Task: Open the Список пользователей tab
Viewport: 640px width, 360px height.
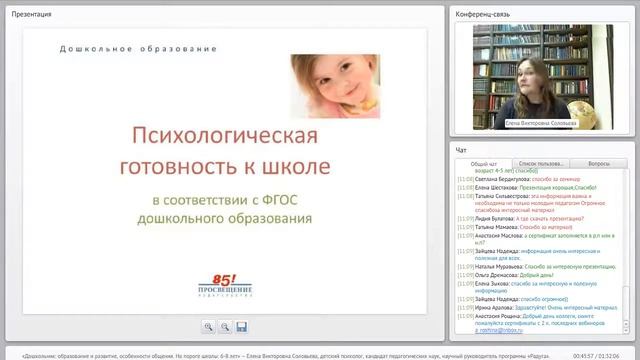Action: (x=541, y=164)
